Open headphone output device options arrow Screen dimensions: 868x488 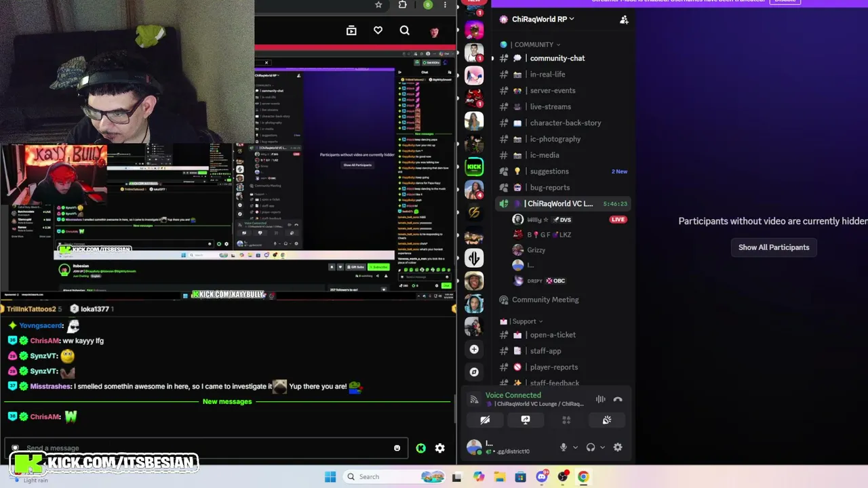[x=603, y=447]
